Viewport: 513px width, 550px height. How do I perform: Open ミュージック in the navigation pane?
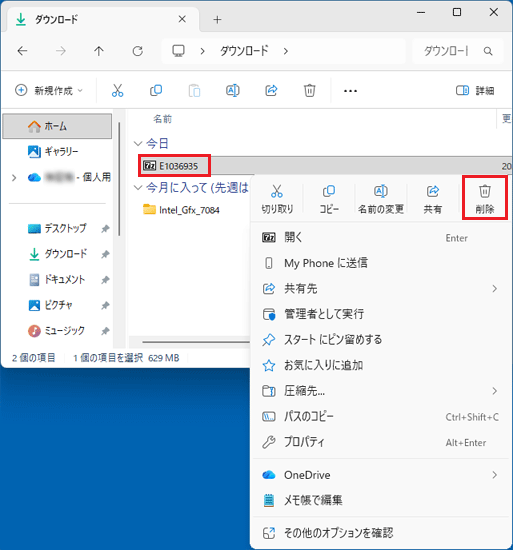[56, 331]
